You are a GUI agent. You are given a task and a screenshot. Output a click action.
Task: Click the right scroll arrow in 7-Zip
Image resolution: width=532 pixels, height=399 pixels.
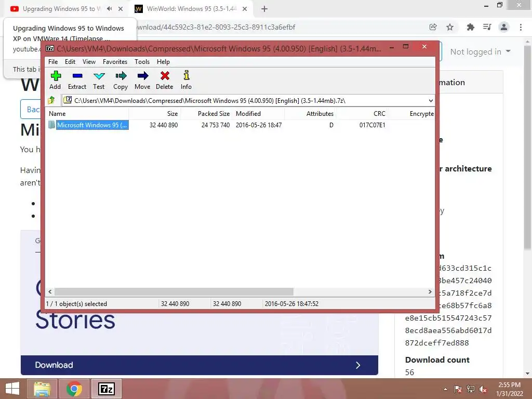[x=430, y=292]
